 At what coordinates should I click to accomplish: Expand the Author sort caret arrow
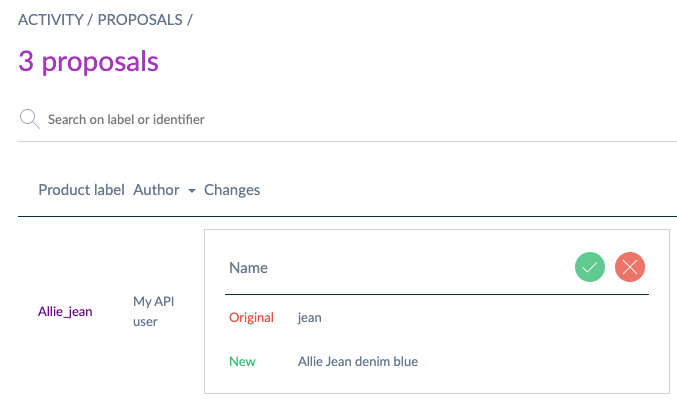191,191
